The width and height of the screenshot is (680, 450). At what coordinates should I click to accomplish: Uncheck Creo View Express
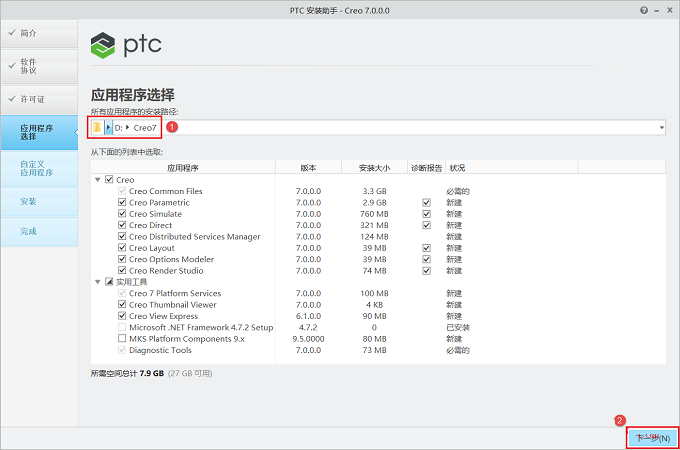(122, 316)
